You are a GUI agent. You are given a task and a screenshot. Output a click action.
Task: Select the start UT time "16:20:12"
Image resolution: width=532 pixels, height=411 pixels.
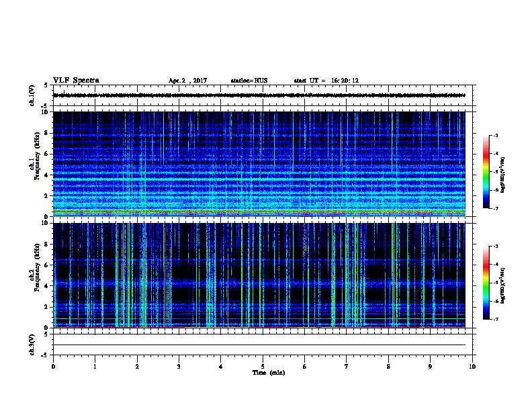(345, 81)
